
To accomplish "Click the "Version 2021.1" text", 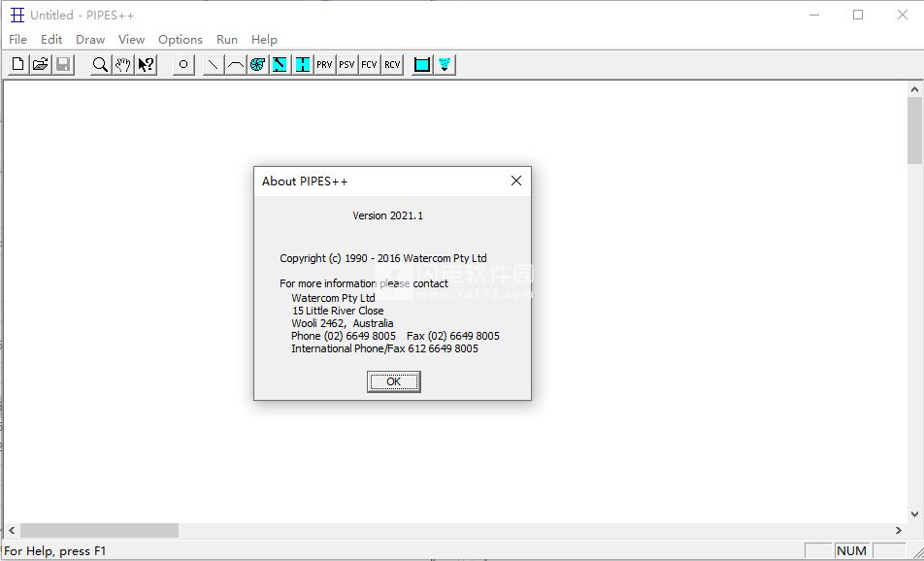I will (x=388, y=215).
